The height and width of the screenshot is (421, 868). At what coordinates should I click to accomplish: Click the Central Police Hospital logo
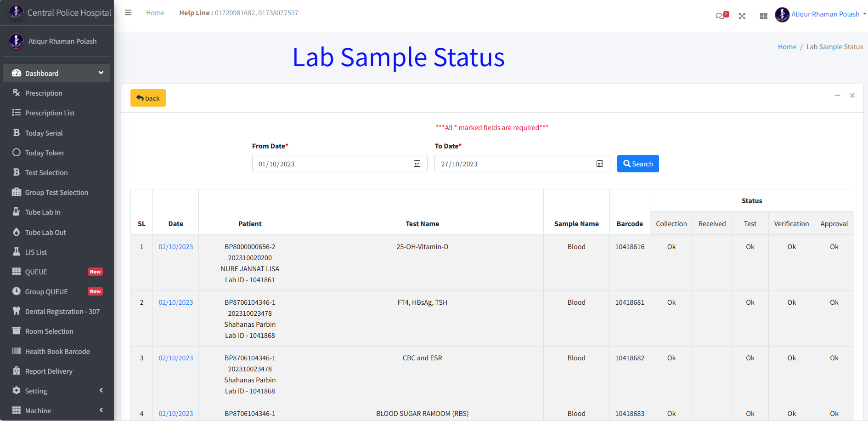(x=16, y=12)
